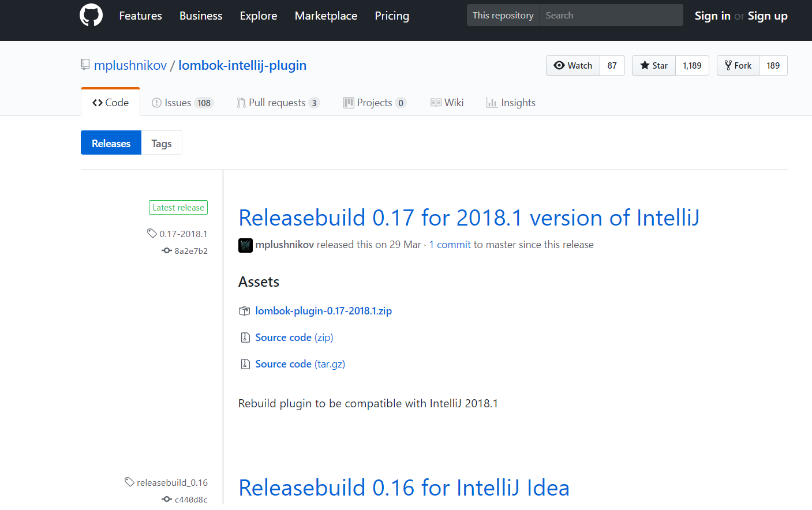The image size is (812, 510).
Task: Fork the repository
Action: tap(738, 65)
